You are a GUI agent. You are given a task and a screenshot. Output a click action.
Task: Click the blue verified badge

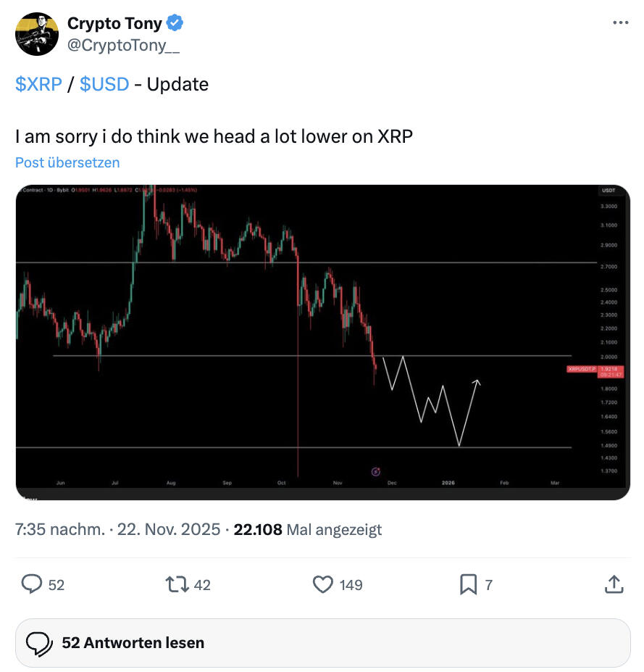175,24
